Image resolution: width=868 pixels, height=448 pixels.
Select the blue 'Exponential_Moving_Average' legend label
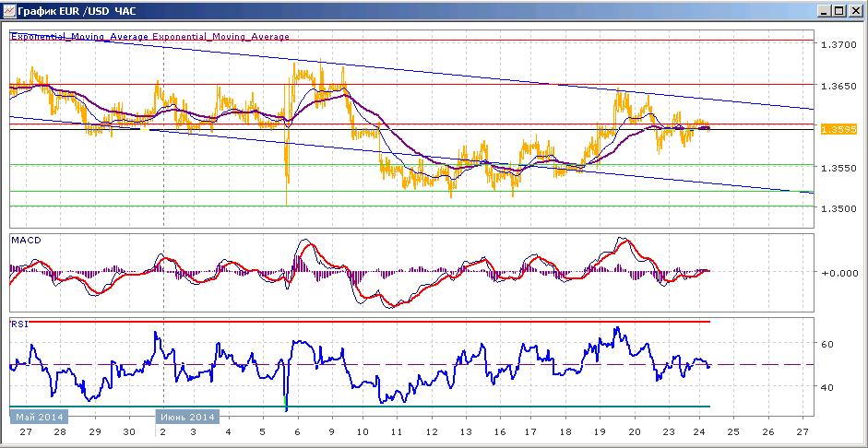click(79, 37)
